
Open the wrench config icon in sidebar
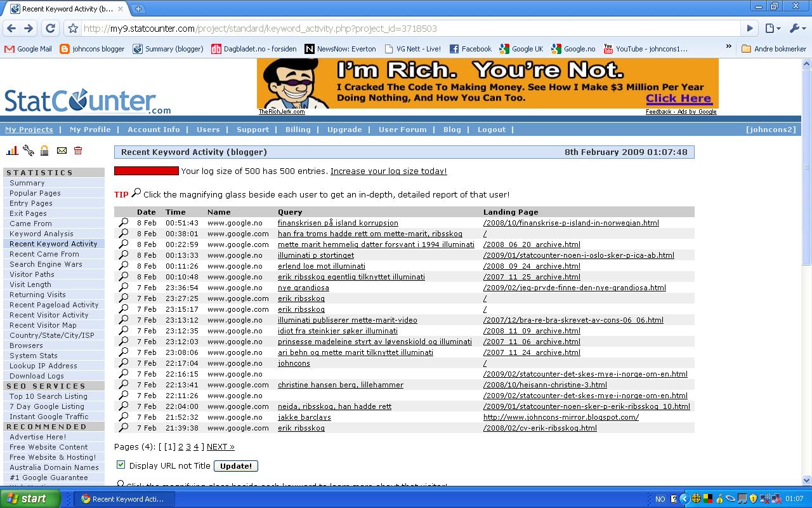coord(29,150)
